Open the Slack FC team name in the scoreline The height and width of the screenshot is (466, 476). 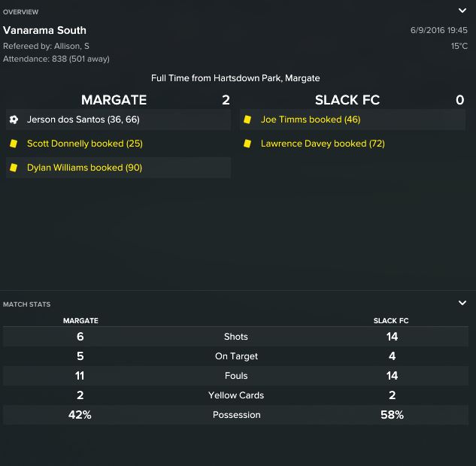[x=347, y=100]
